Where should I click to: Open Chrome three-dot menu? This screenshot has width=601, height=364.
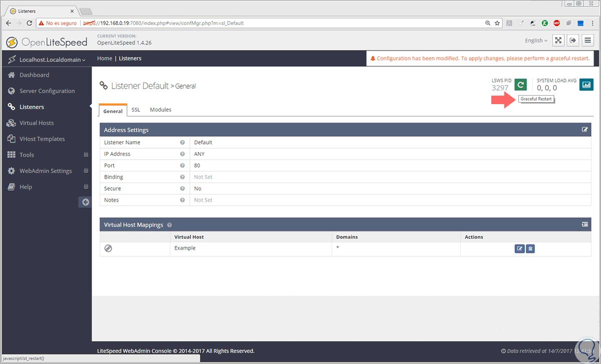pyautogui.click(x=592, y=23)
